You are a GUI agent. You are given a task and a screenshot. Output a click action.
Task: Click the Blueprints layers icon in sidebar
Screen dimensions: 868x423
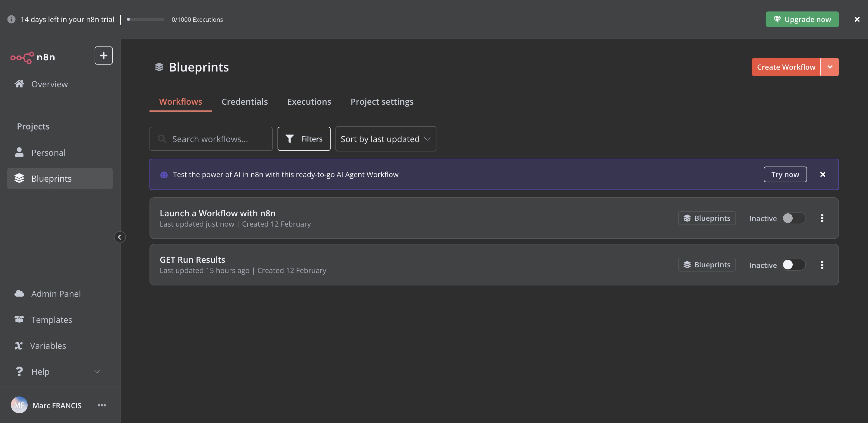(19, 178)
